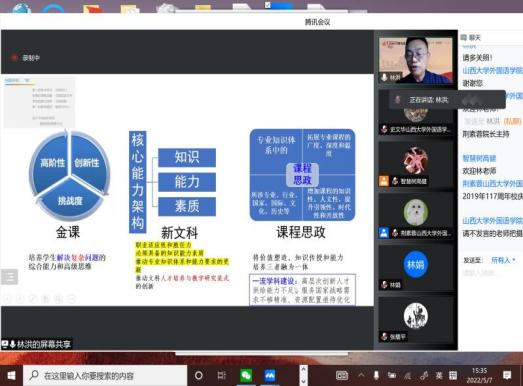
Task: Select 智慧树高健 participant avatar
Action: (415, 161)
